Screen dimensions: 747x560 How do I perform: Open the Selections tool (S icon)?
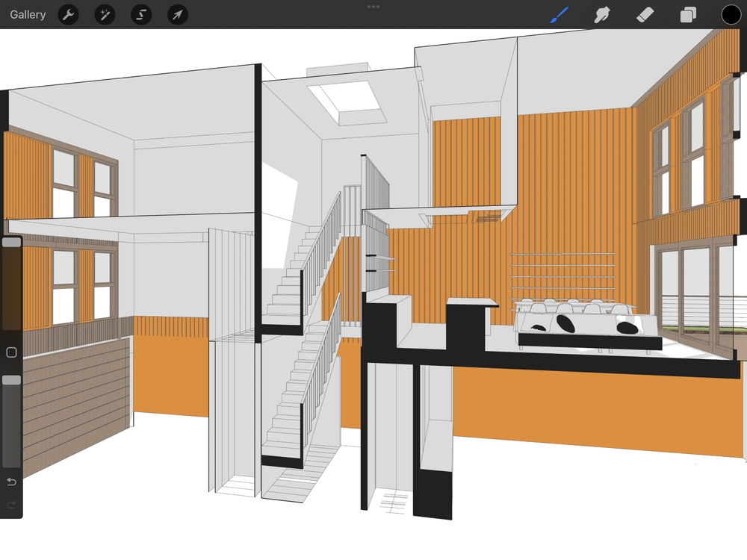point(140,15)
